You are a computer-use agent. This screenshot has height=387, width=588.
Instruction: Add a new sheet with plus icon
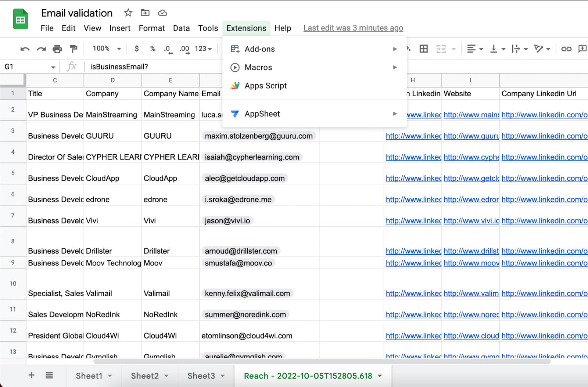[x=32, y=375]
